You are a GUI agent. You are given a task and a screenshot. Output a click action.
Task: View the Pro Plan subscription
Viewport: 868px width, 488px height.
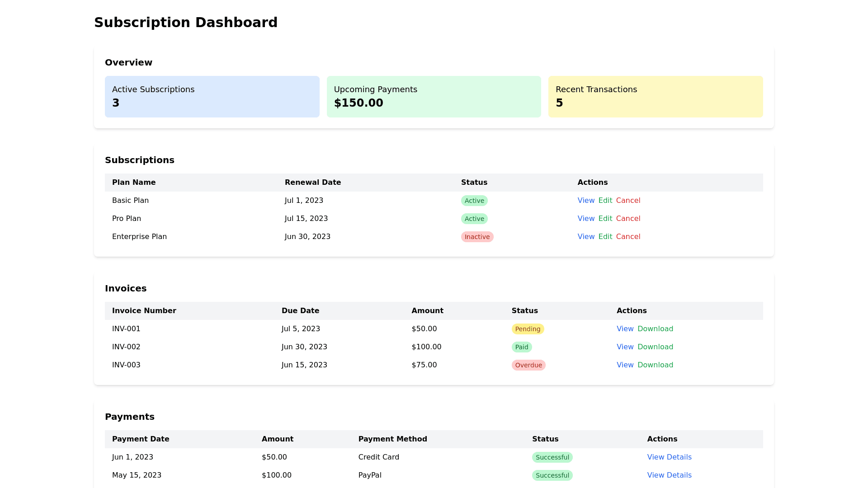[586, 219]
